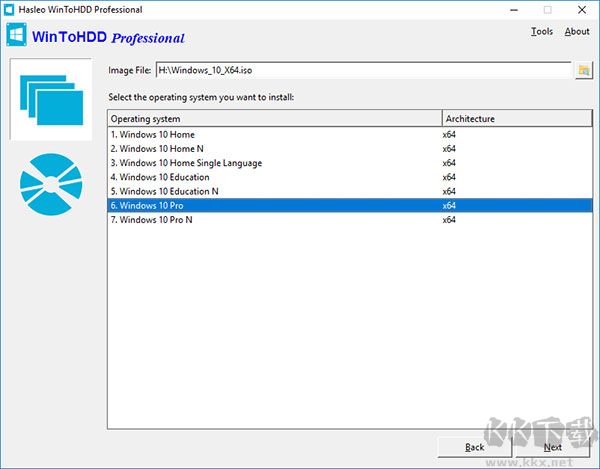Click the title bar app icon
Screen dimensions: 600x469
click(x=8, y=10)
